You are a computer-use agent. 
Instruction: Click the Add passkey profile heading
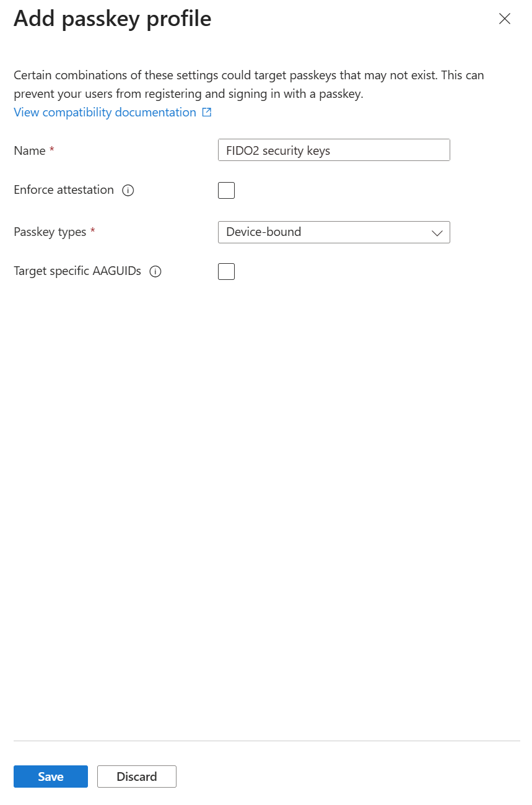click(x=113, y=19)
